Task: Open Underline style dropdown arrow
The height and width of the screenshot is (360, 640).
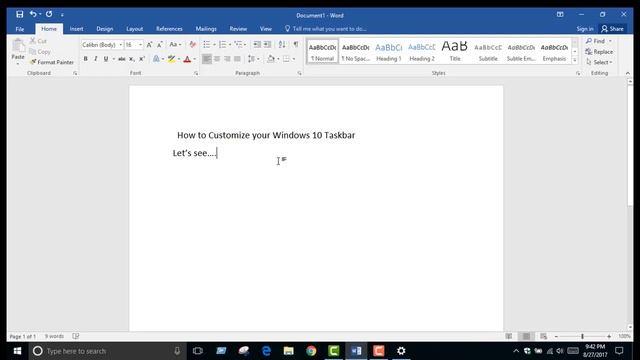Action: (113, 59)
